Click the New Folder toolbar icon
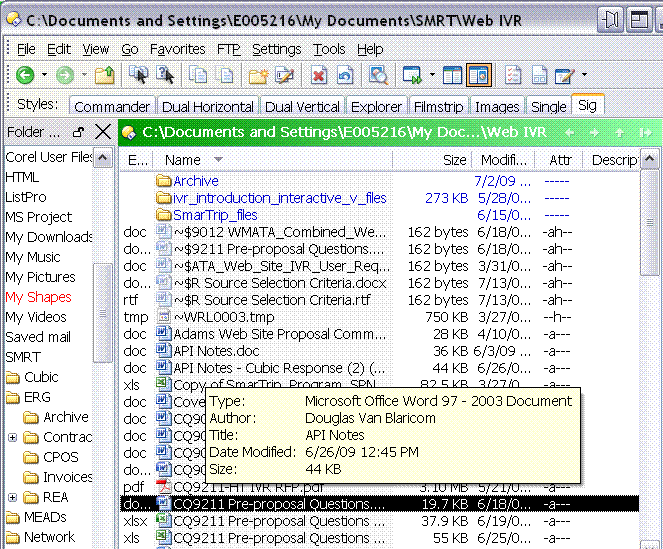This screenshot has height=549, width=663. (258, 75)
